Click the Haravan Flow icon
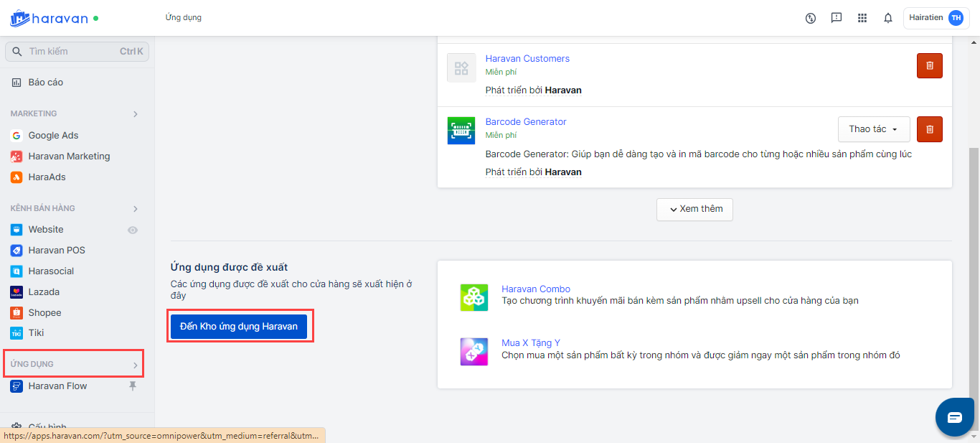The width and height of the screenshot is (980, 443). tap(17, 386)
